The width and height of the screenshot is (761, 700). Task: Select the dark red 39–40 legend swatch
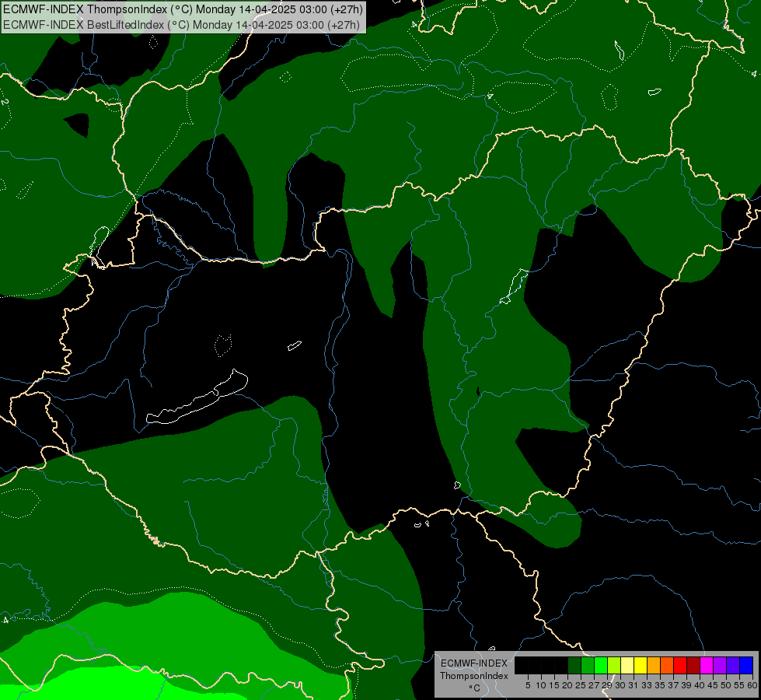click(x=693, y=665)
